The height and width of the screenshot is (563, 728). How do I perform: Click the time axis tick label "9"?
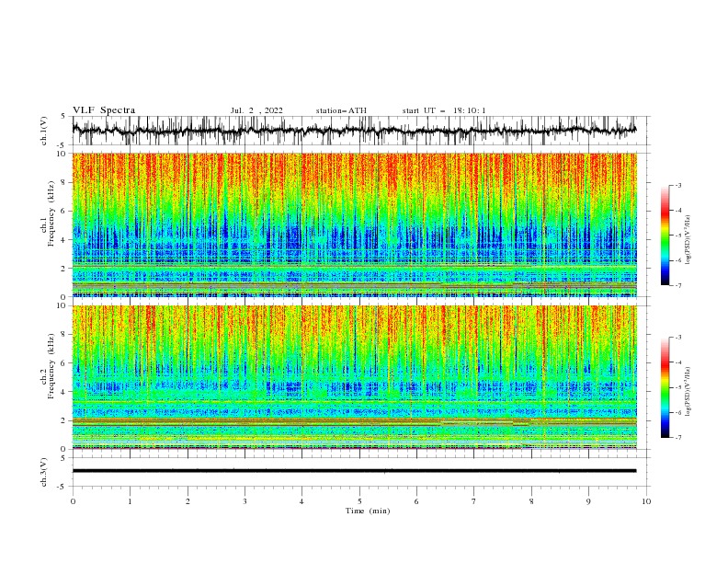tap(588, 501)
